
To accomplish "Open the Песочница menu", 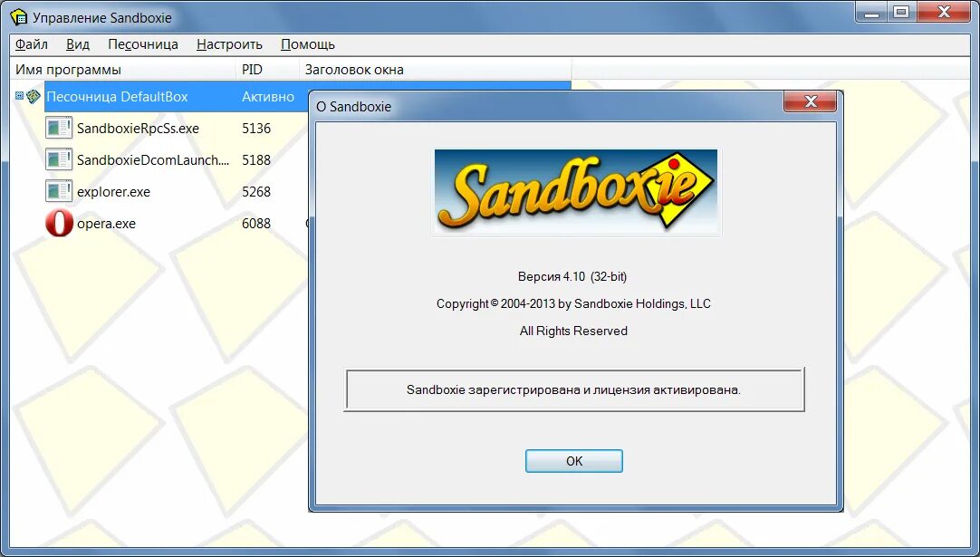I will coord(142,44).
